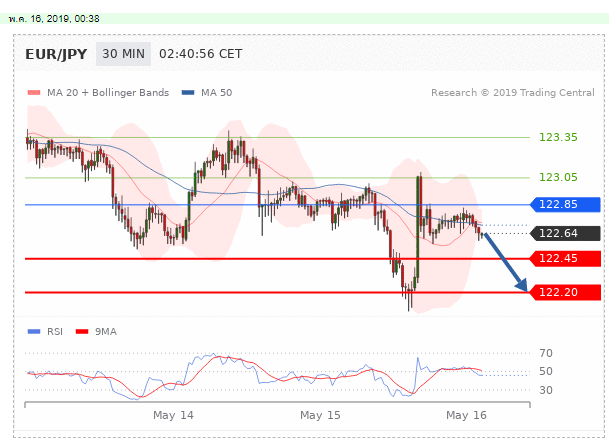Click the pink MA 20 Bollinger legend swatch
609x445 pixels.
pos(34,92)
